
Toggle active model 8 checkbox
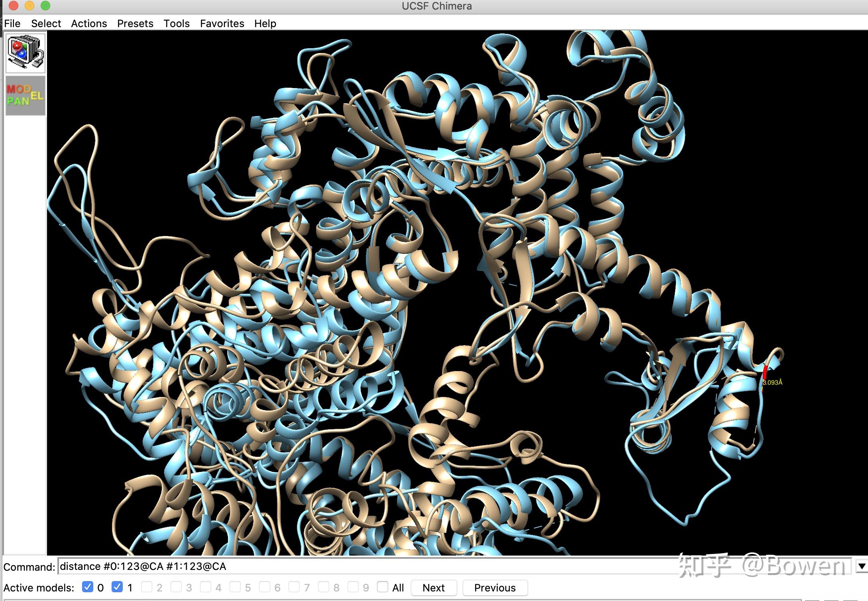click(x=324, y=587)
